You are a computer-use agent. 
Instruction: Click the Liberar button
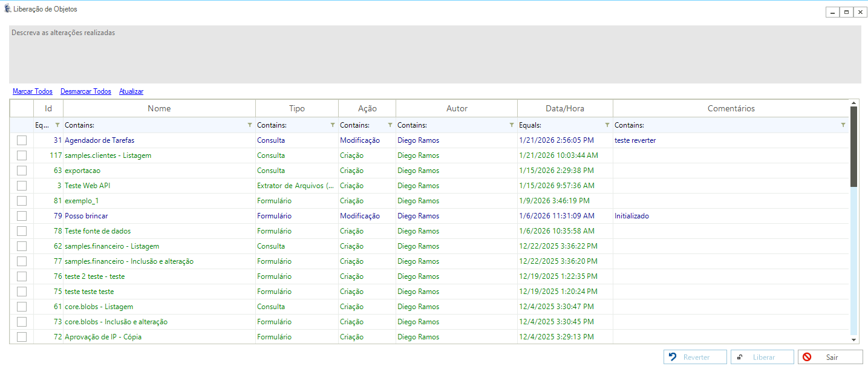pos(762,358)
